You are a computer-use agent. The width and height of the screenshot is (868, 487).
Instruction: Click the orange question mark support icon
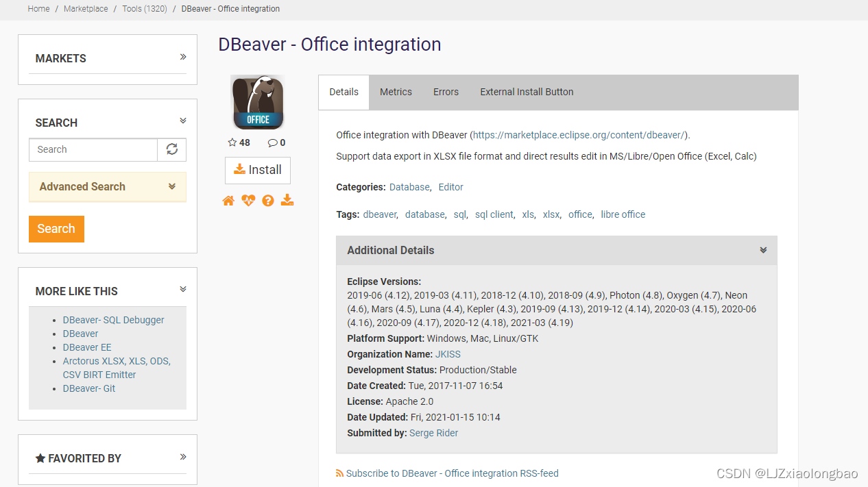(x=267, y=200)
